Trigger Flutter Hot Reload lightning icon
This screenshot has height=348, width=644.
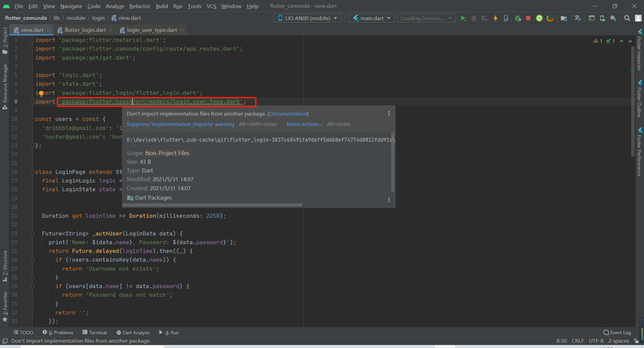495,18
